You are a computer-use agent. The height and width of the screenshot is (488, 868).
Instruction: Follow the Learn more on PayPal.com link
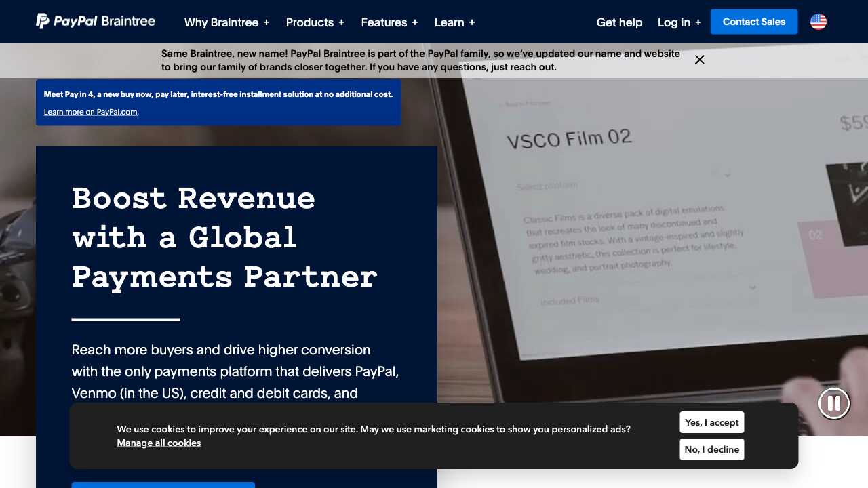(x=91, y=112)
